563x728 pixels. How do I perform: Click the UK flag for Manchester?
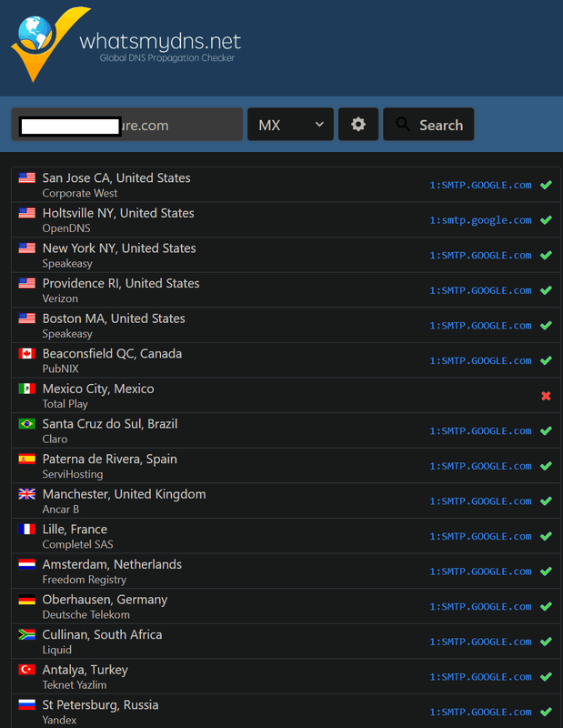[x=27, y=494]
